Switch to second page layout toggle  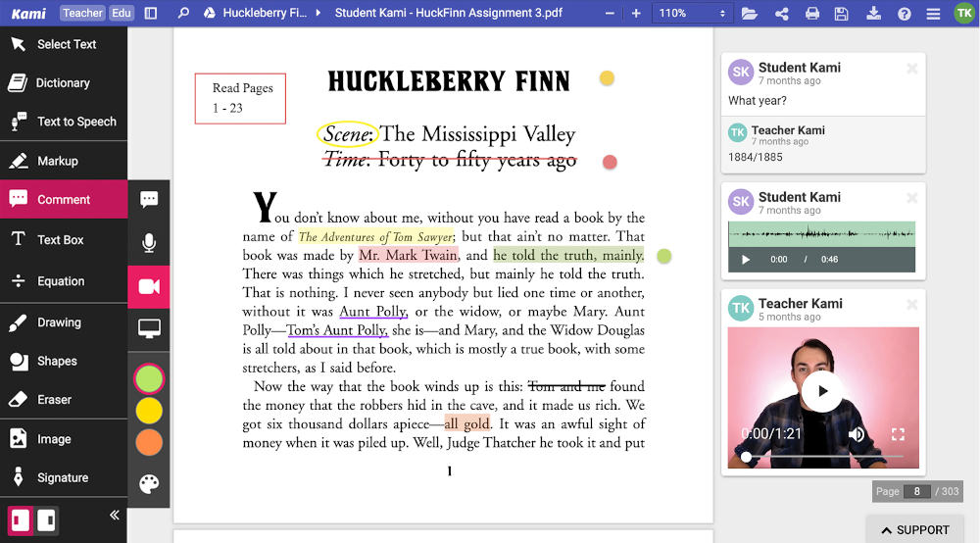tap(46, 519)
